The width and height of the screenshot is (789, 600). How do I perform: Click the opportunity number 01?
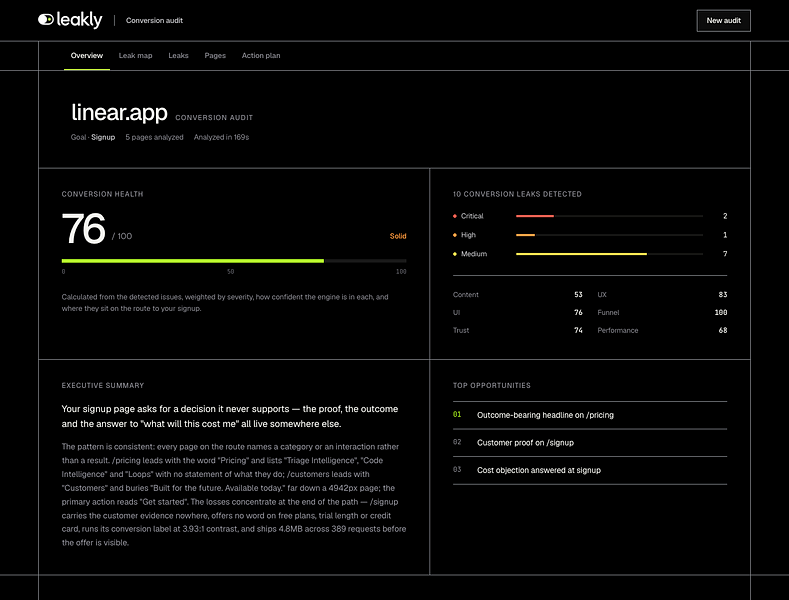click(457, 415)
